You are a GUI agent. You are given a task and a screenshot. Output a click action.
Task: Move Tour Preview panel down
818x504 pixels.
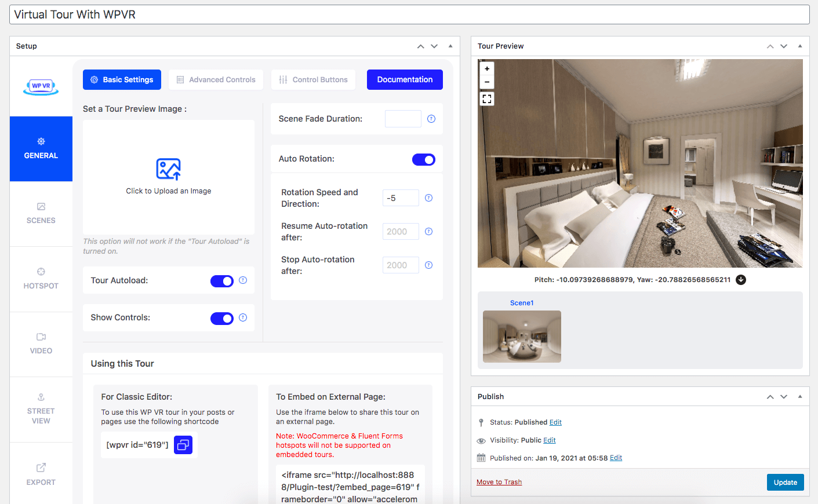(784, 46)
